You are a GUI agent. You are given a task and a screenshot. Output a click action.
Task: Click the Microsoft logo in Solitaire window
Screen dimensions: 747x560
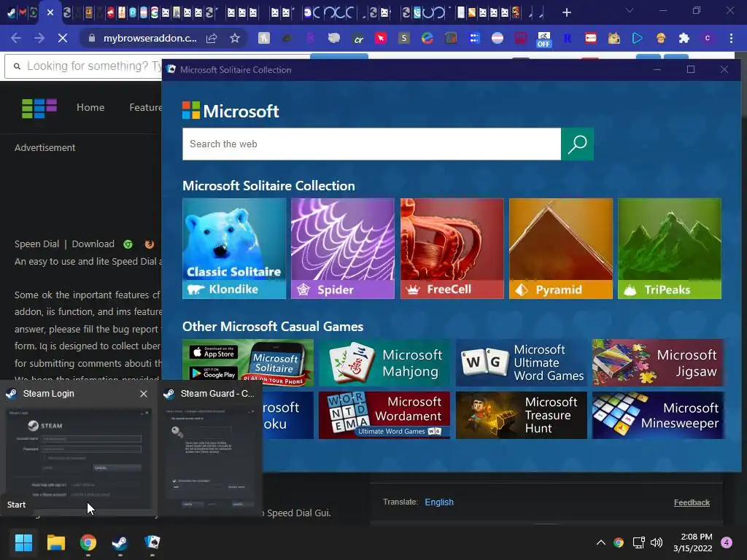pos(231,111)
